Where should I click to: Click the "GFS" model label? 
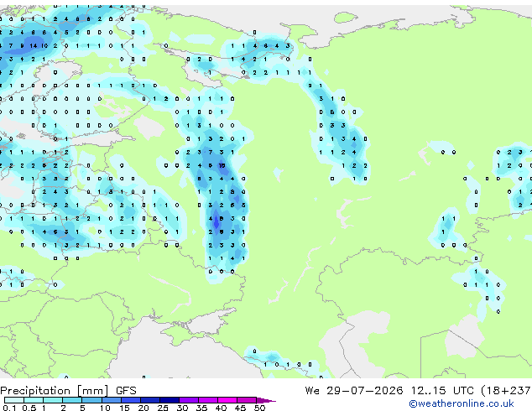click(126, 391)
